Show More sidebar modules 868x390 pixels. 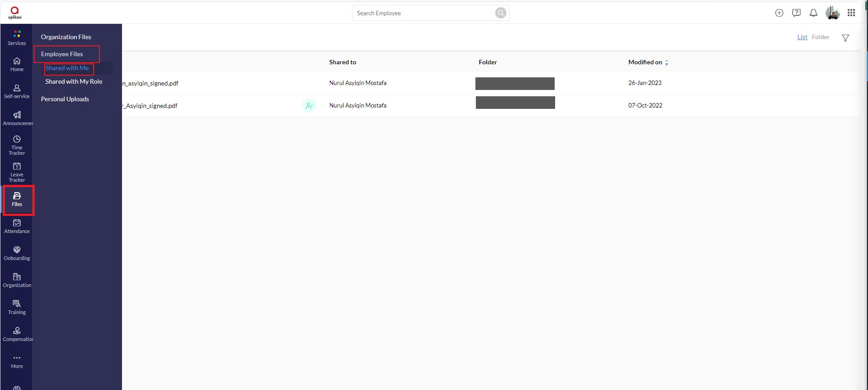[x=17, y=362]
